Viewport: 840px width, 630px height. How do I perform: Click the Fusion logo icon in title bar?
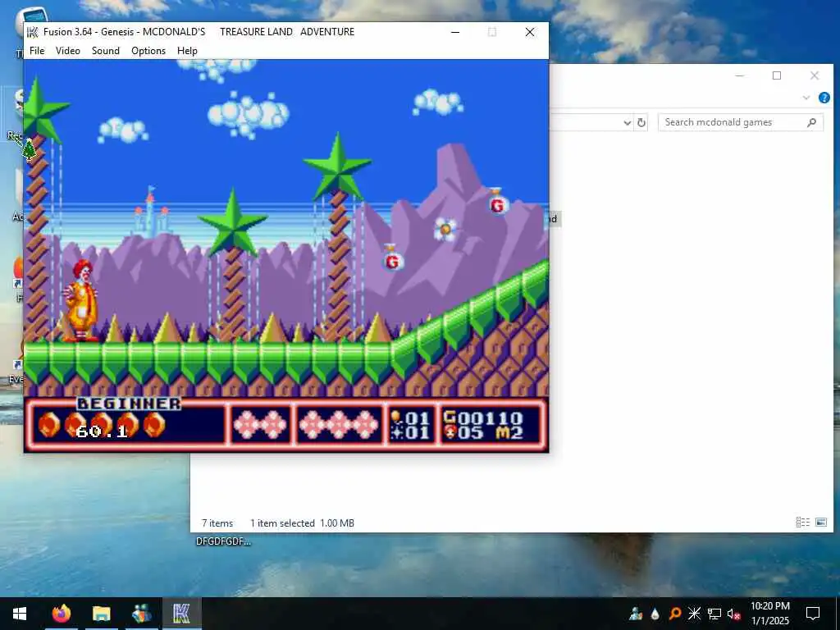pos(32,32)
